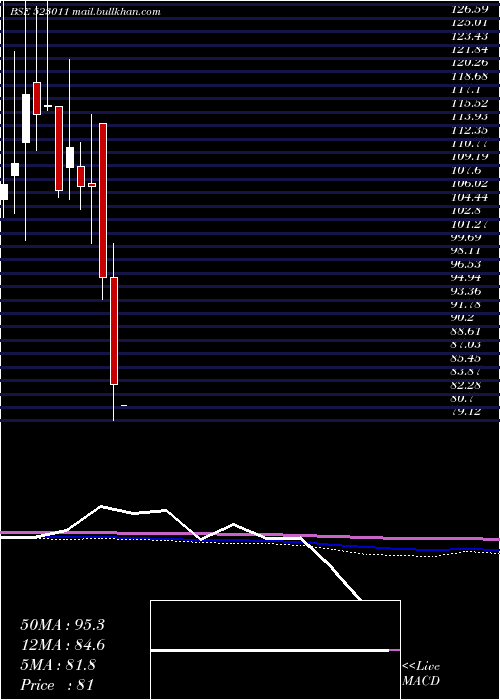This screenshot has height=700, width=500.
Task: Click the last red candlestick closing near 82.28
Action: (114, 331)
